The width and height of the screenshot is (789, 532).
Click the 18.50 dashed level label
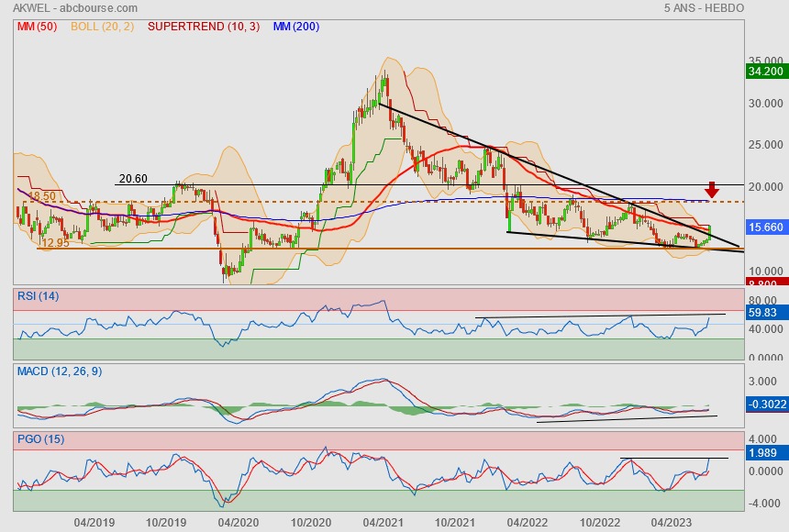pos(41,196)
